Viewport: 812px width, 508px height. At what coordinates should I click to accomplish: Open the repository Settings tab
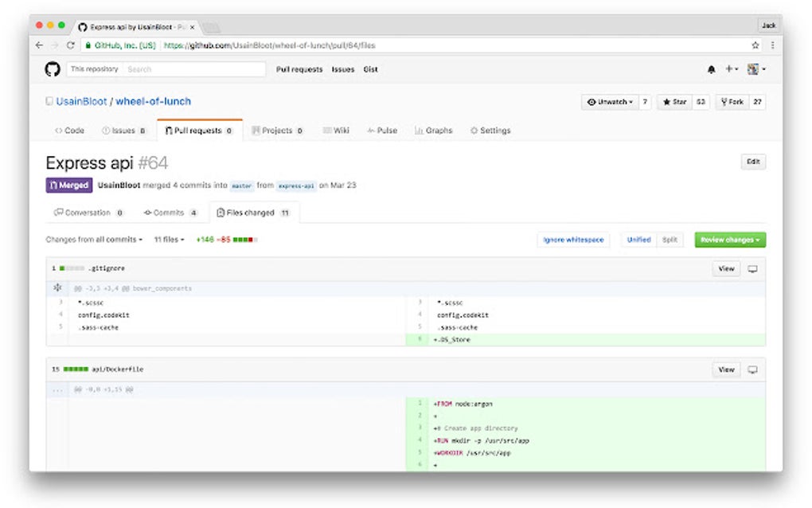[490, 130]
